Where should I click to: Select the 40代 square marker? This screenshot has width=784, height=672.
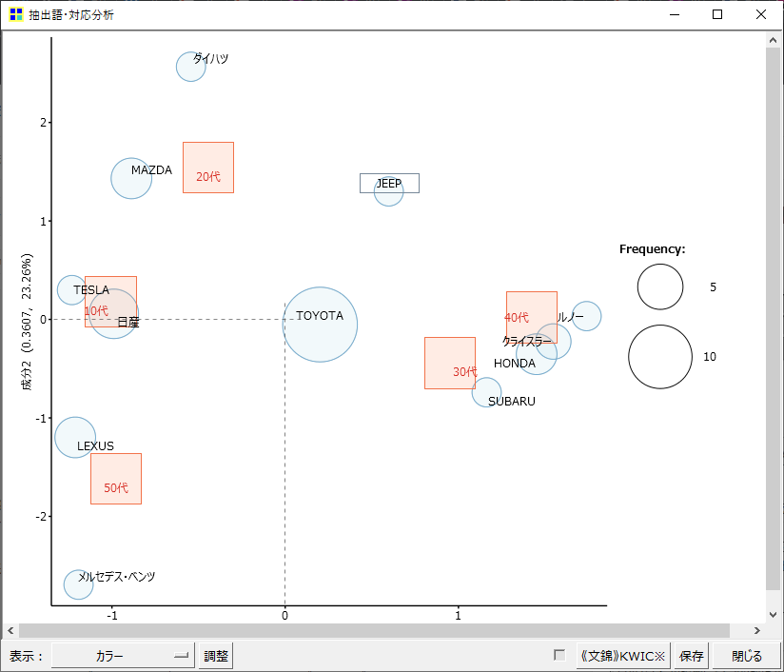point(532,317)
